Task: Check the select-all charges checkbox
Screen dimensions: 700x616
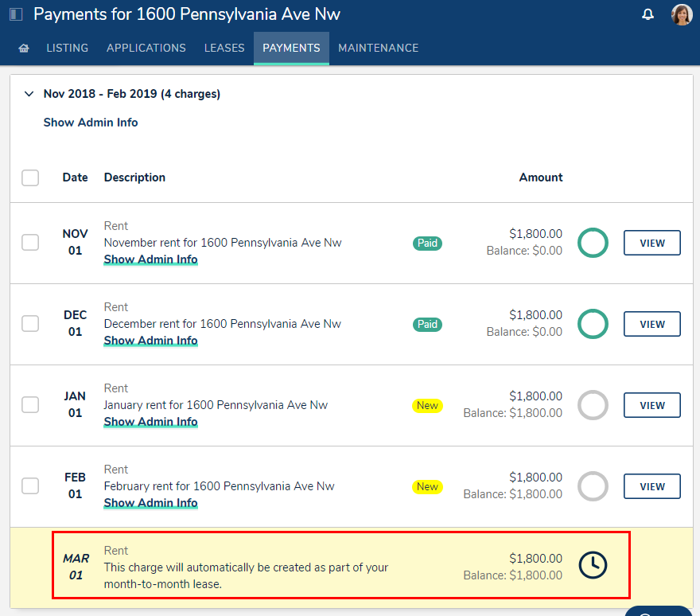Action: [x=30, y=177]
